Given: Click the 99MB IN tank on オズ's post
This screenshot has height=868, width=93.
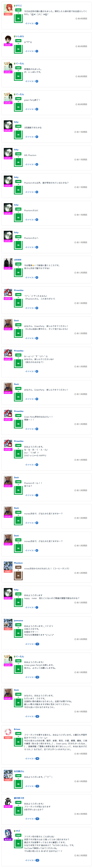Looking at the screenshot, I should tap(18, 841).
